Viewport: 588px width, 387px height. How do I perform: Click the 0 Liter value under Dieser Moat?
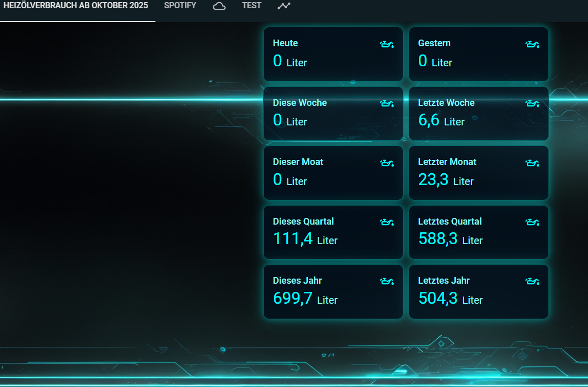(290, 180)
